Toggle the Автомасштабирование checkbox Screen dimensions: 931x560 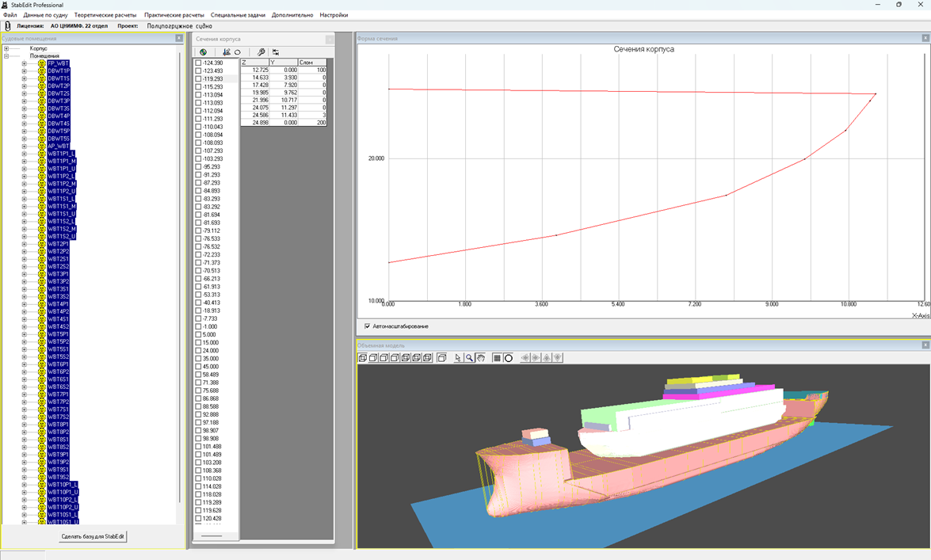(x=367, y=326)
